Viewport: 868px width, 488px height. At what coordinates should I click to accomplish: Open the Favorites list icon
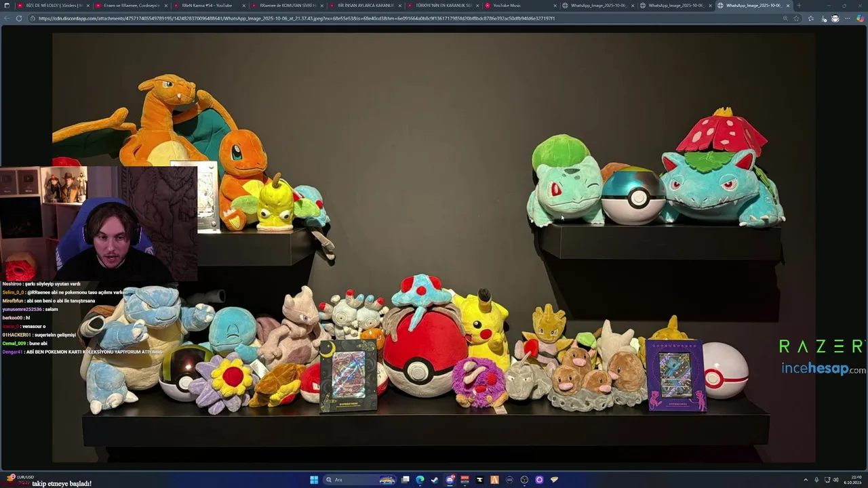tap(811, 18)
